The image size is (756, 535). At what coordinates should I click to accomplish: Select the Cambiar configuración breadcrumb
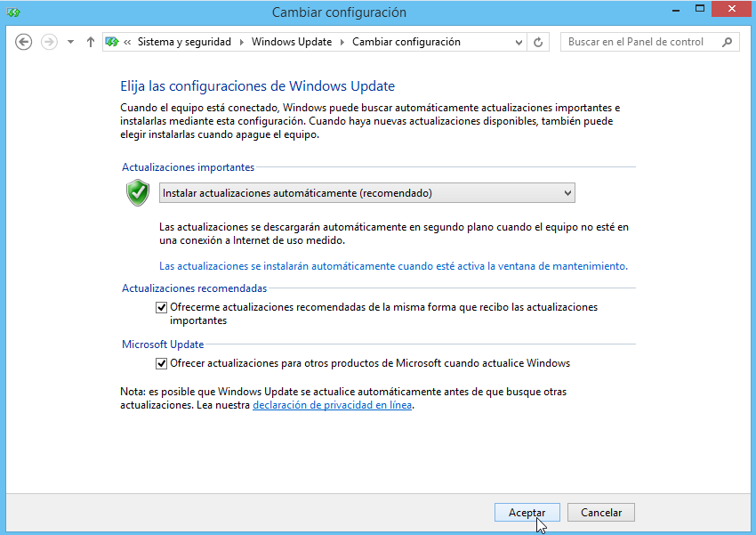tap(406, 42)
